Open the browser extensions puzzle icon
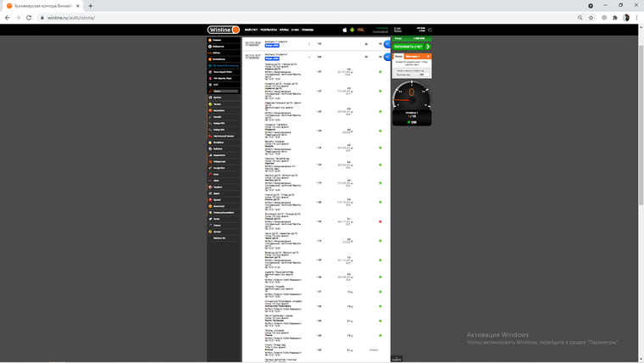The height and width of the screenshot is (363, 644). click(x=615, y=18)
